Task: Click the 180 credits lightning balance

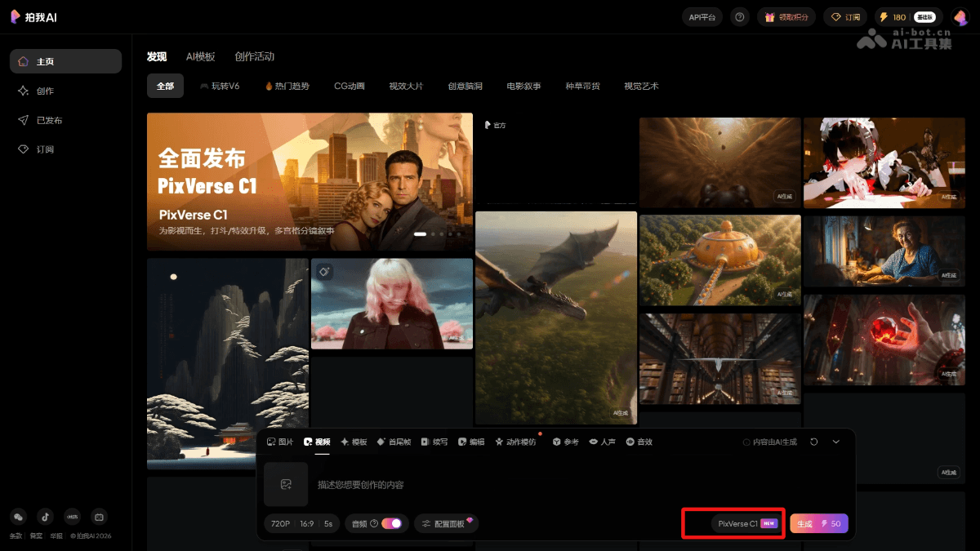Action: pos(893,17)
